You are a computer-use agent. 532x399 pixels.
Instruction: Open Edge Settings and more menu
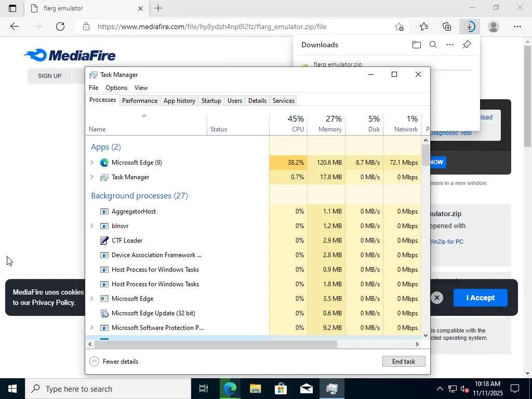click(517, 26)
